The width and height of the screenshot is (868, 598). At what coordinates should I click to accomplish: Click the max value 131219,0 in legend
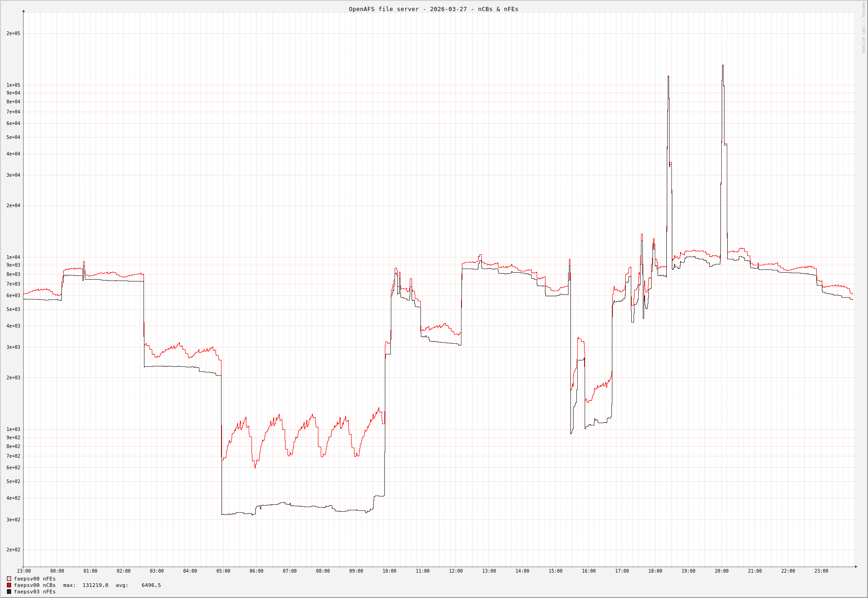coord(95,585)
